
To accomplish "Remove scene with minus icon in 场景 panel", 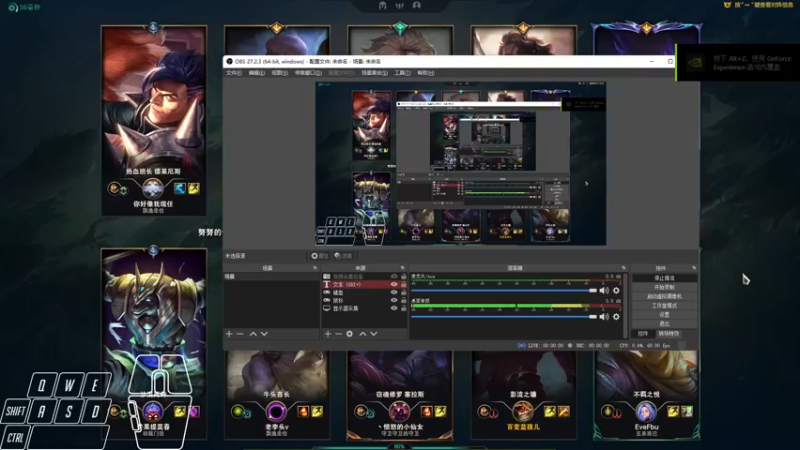I will (240, 334).
